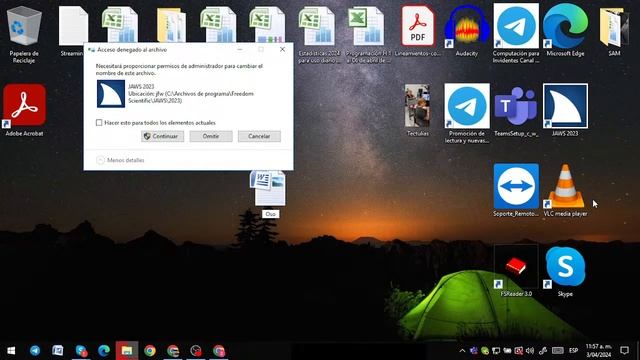The image size is (640, 360).
Task: Open Skype from the taskbar
Action: tap(81, 351)
